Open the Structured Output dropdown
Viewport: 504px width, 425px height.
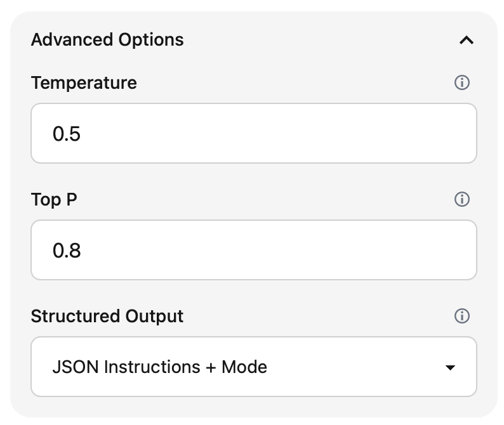[253, 367]
